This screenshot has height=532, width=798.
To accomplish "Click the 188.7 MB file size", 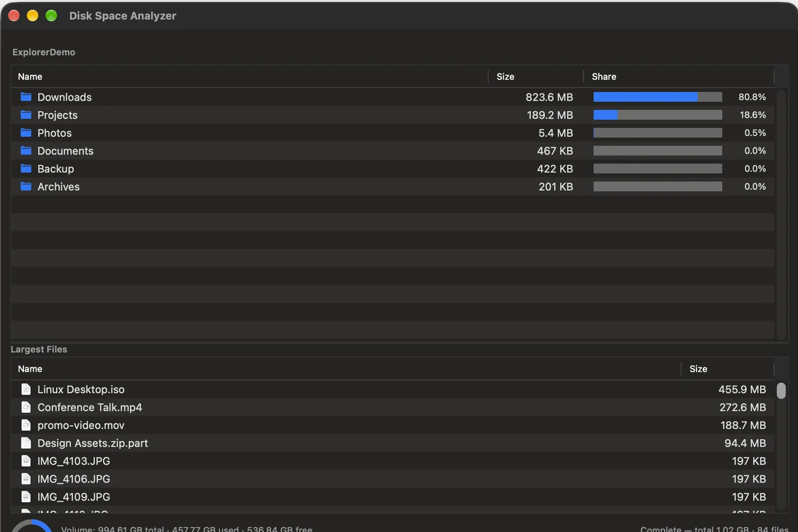I will click(743, 425).
